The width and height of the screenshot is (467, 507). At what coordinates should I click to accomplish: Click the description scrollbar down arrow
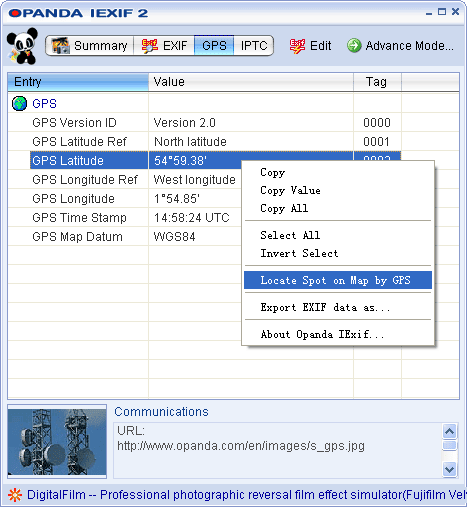pyautogui.click(x=450, y=470)
